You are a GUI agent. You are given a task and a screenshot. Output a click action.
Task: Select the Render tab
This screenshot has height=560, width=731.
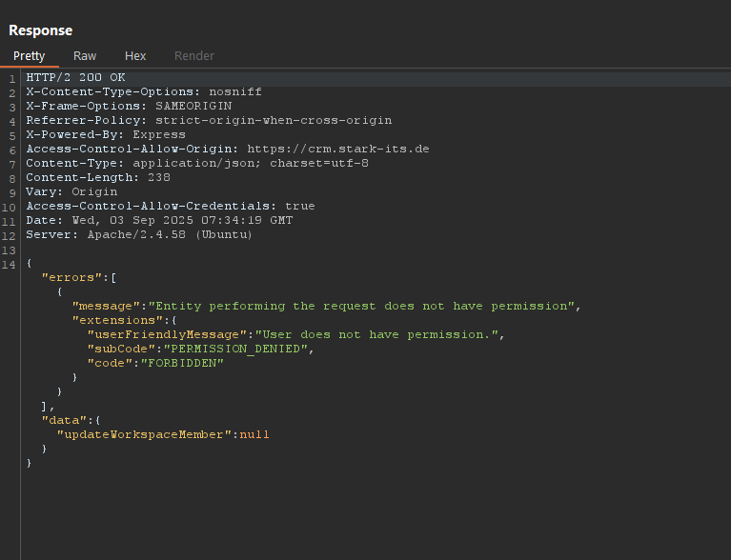tap(193, 56)
